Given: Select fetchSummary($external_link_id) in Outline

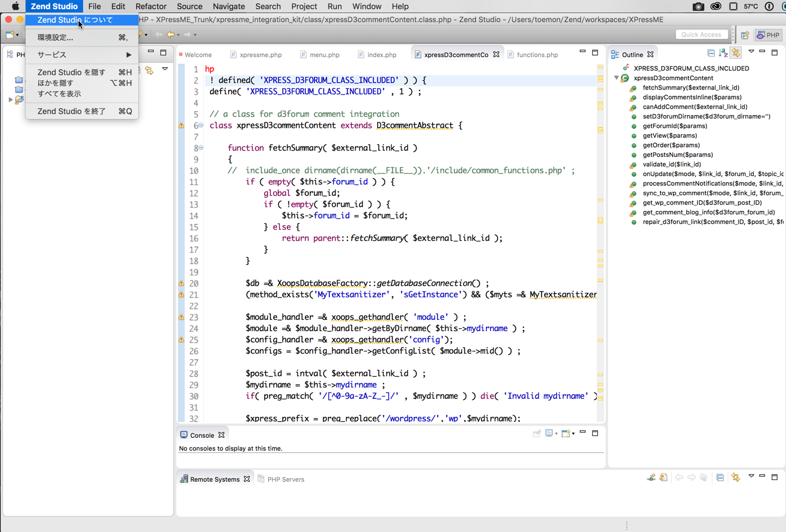Looking at the screenshot, I should pos(691,87).
